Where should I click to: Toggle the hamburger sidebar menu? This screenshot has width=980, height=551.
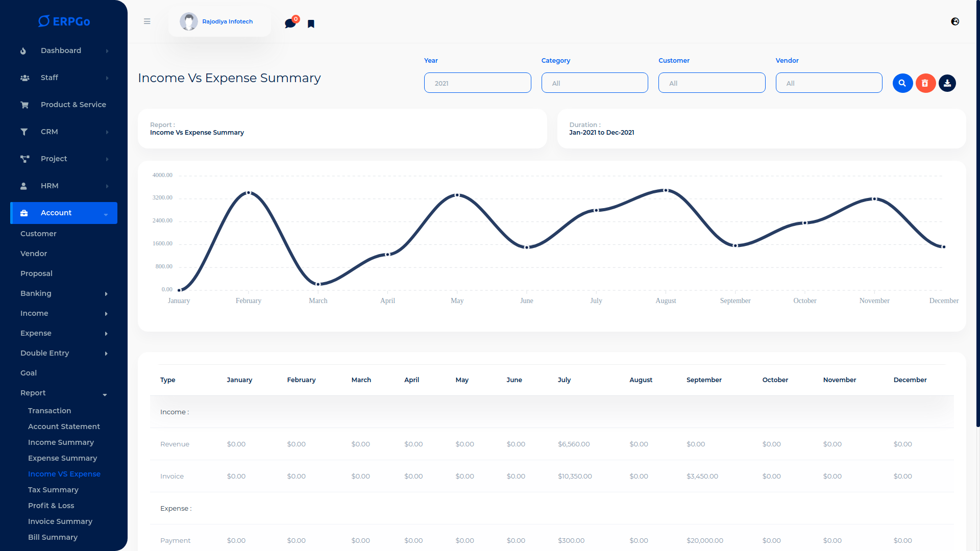point(147,21)
